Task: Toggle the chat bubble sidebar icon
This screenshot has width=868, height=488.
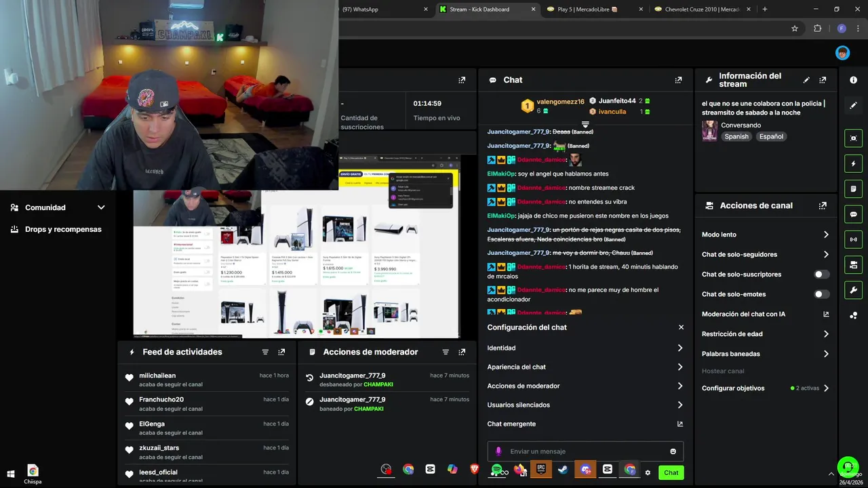Action: (853, 214)
